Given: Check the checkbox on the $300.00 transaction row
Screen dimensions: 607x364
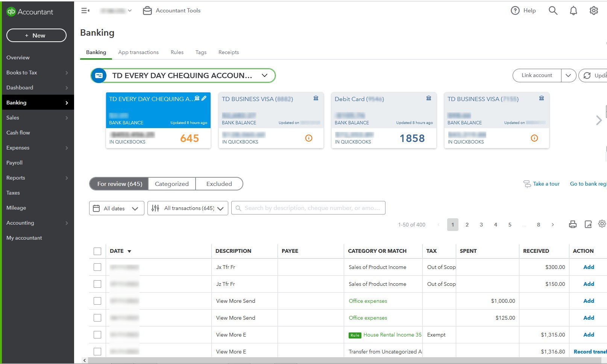Looking at the screenshot, I should tap(97, 267).
